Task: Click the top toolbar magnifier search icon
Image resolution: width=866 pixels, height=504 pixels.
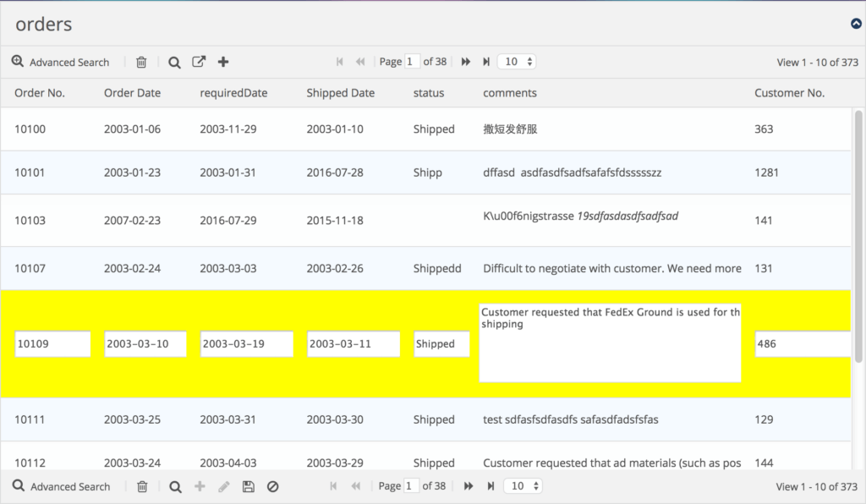Action: pyautogui.click(x=174, y=63)
